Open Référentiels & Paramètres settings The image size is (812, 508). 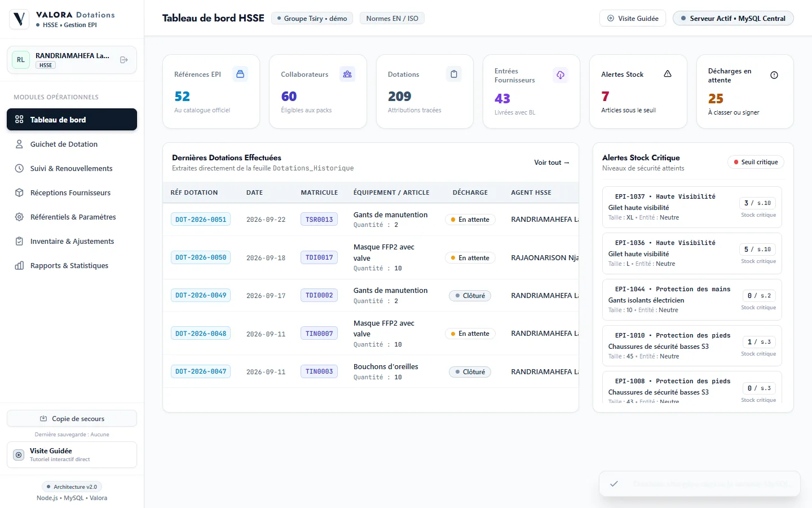coord(72,217)
